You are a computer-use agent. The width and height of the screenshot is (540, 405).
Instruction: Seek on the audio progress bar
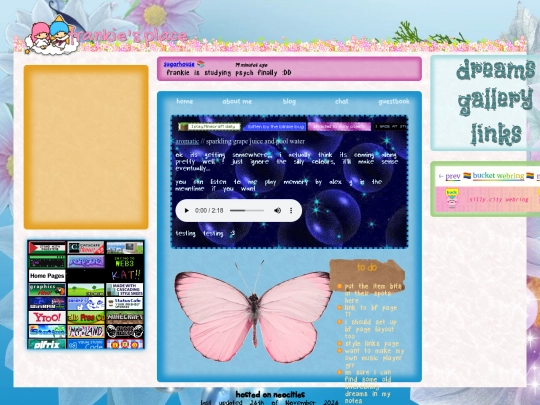tap(247, 210)
